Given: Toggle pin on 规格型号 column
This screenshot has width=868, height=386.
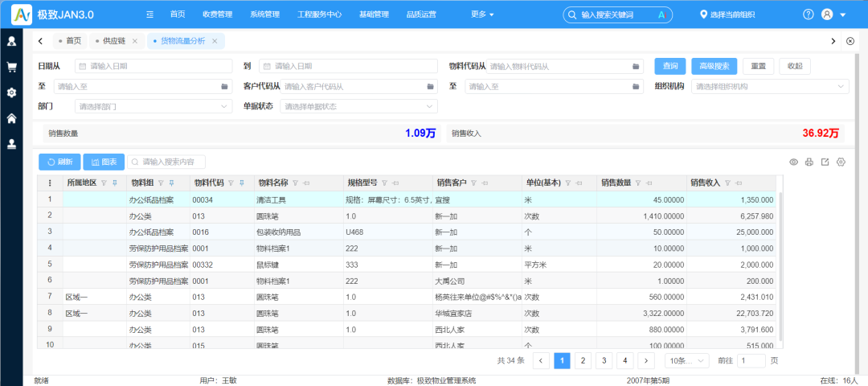Looking at the screenshot, I should point(395,183).
